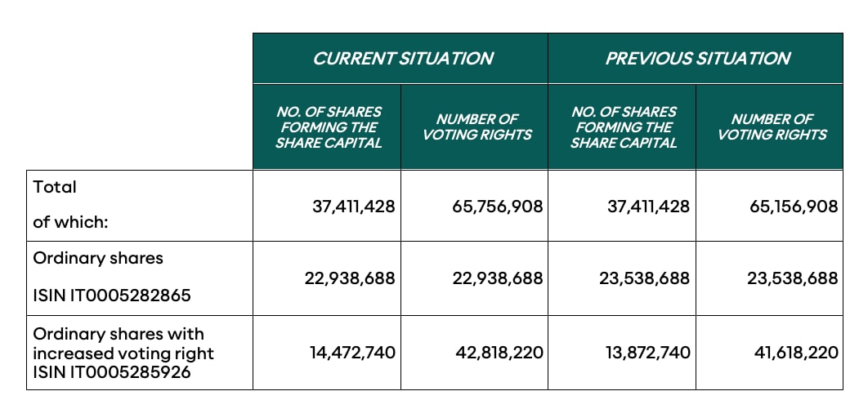Click the 65,756,908 voting rights value
The width and height of the screenshot is (868, 409).
coord(497,207)
